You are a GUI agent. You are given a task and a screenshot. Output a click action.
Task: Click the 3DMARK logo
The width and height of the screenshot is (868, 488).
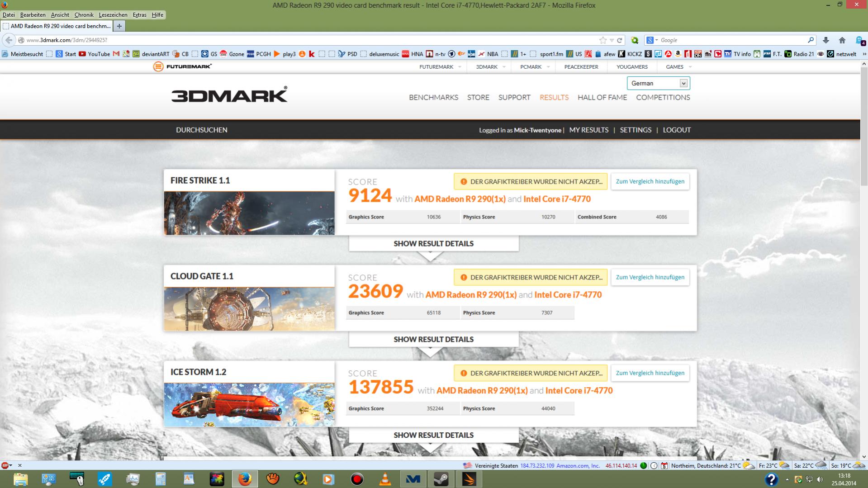(229, 95)
